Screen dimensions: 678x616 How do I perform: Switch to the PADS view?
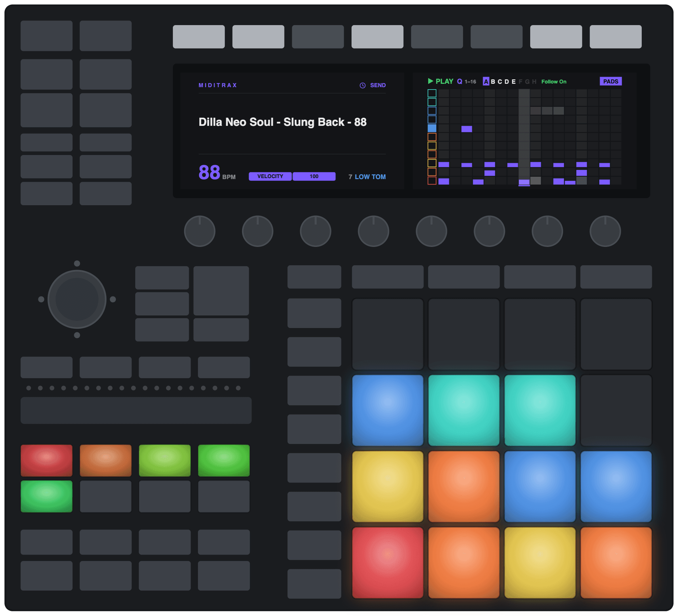click(x=611, y=81)
